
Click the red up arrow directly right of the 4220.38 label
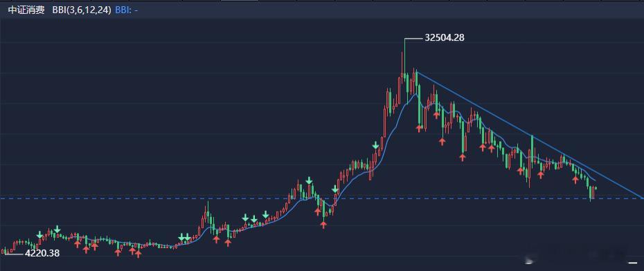click(78, 244)
